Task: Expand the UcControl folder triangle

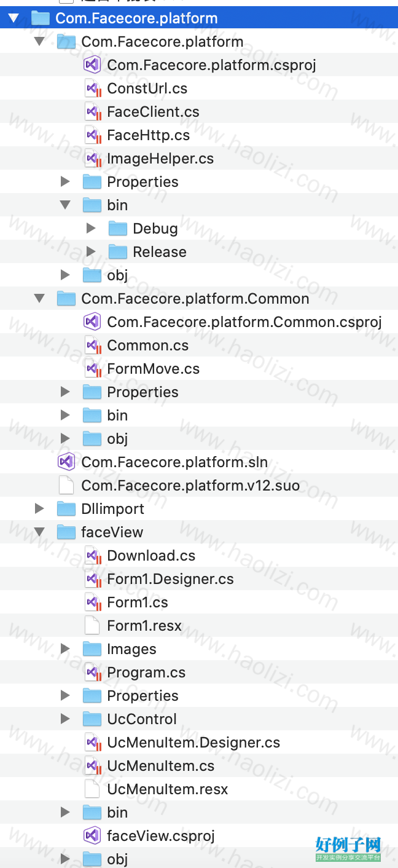Action: point(65,719)
